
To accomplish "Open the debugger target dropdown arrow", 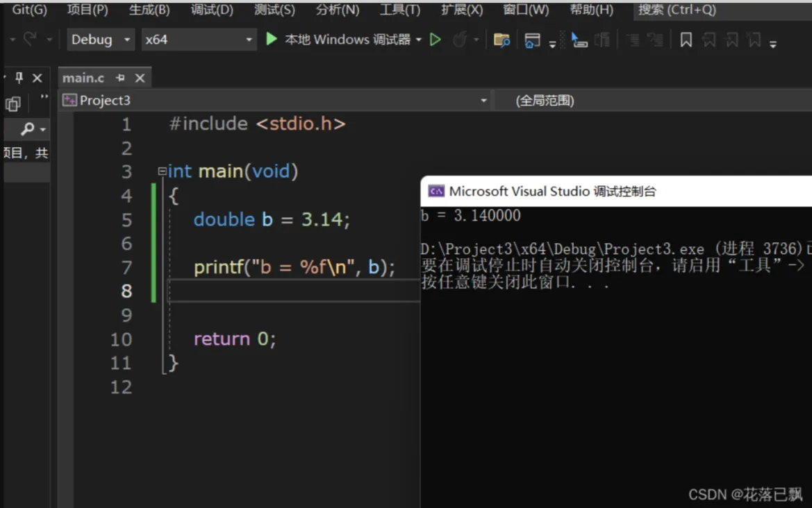I will pos(418,40).
